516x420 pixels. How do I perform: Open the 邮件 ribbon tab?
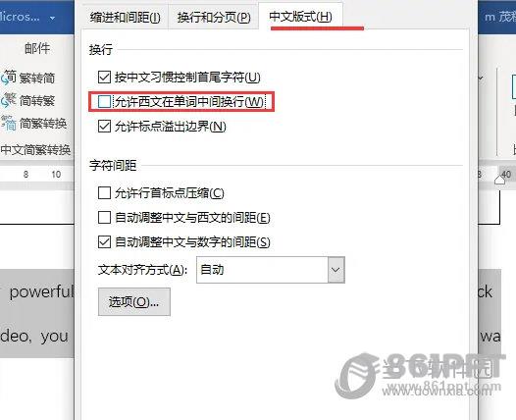point(37,48)
